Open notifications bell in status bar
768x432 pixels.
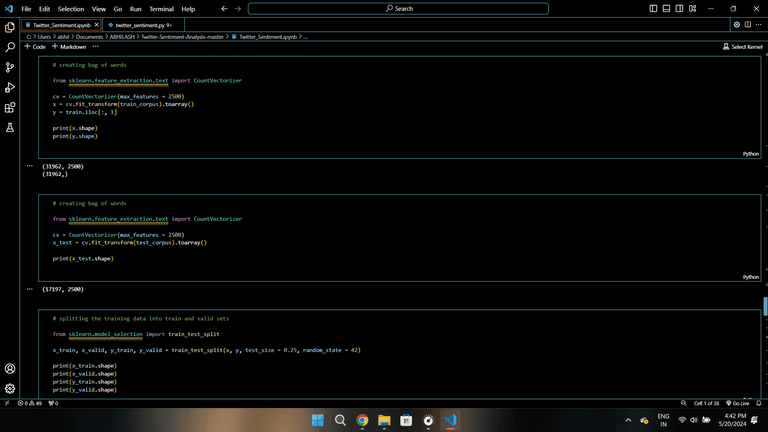coord(759,403)
